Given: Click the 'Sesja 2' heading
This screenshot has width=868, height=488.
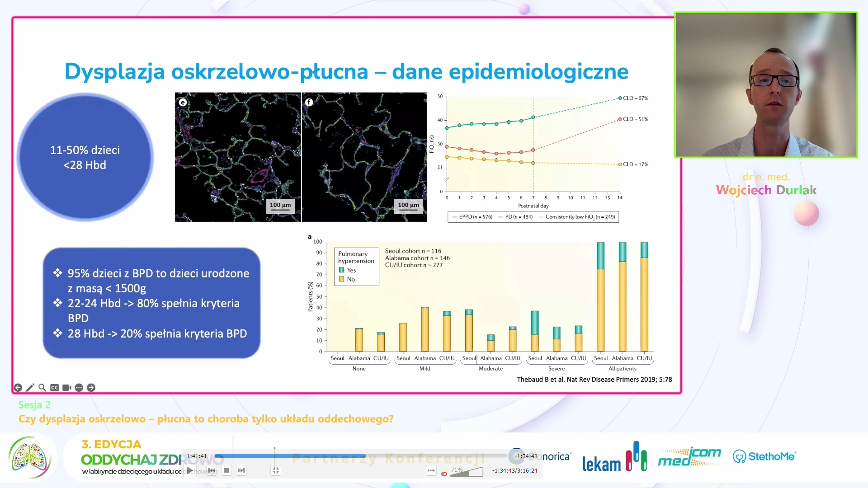Looking at the screenshot, I should [x=34, y=405].
